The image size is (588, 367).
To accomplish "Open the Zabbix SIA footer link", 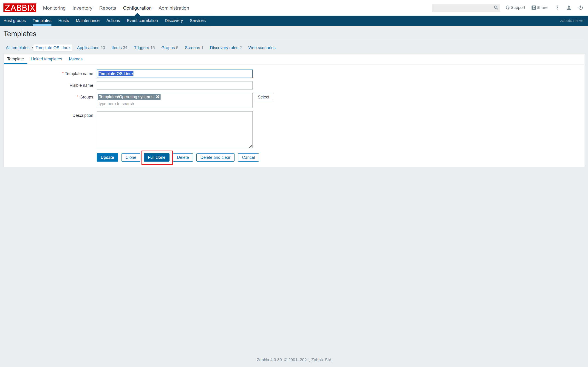I will tap(321, 360).
